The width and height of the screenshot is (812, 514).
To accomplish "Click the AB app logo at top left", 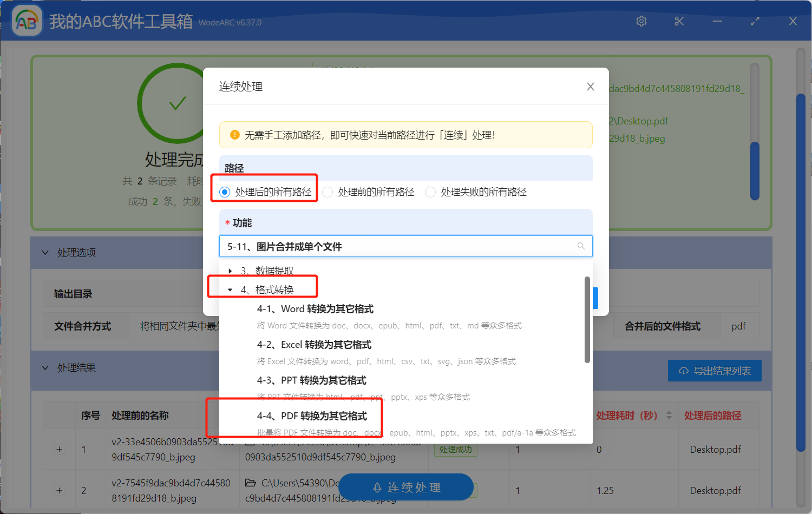I will [x=27, y=21].
